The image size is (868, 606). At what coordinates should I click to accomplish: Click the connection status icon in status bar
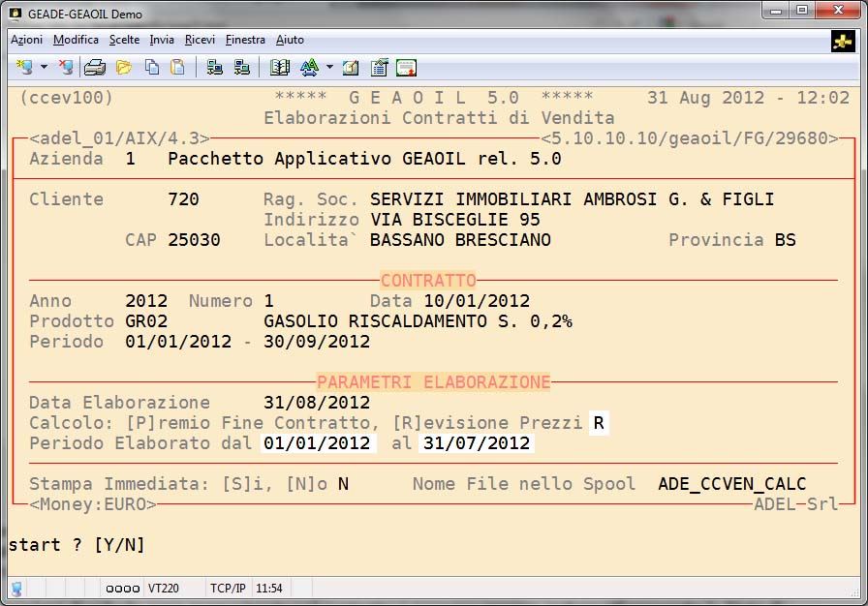tap(16, 589)
